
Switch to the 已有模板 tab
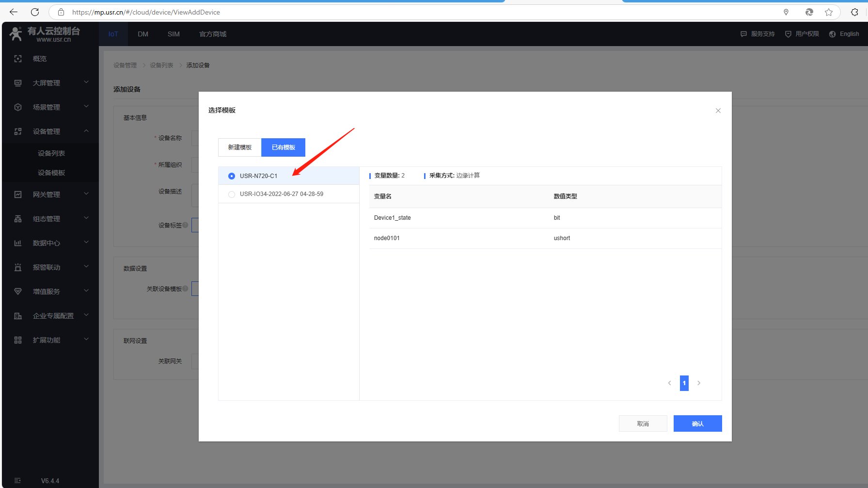click(284, 147)
